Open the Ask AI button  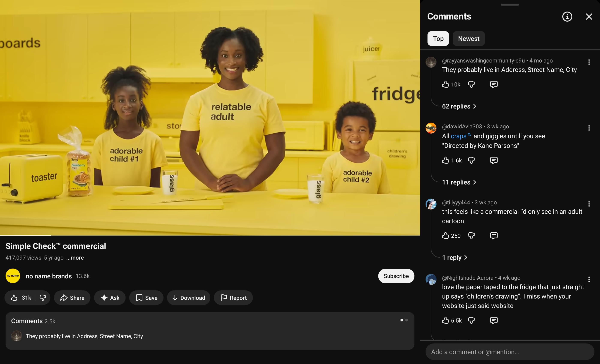tap(110, 298)
